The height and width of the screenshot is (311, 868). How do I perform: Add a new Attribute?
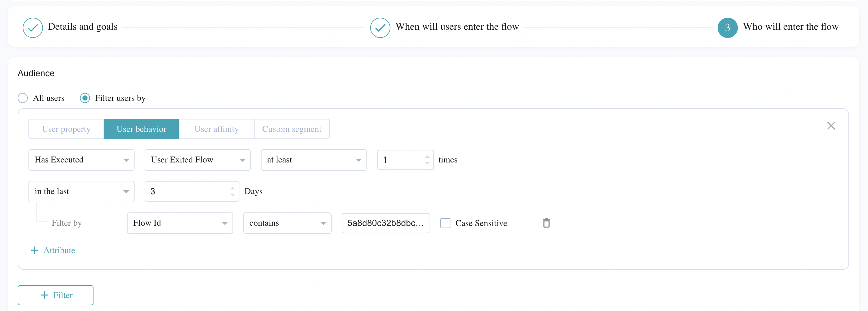click(x=53, y=250)
